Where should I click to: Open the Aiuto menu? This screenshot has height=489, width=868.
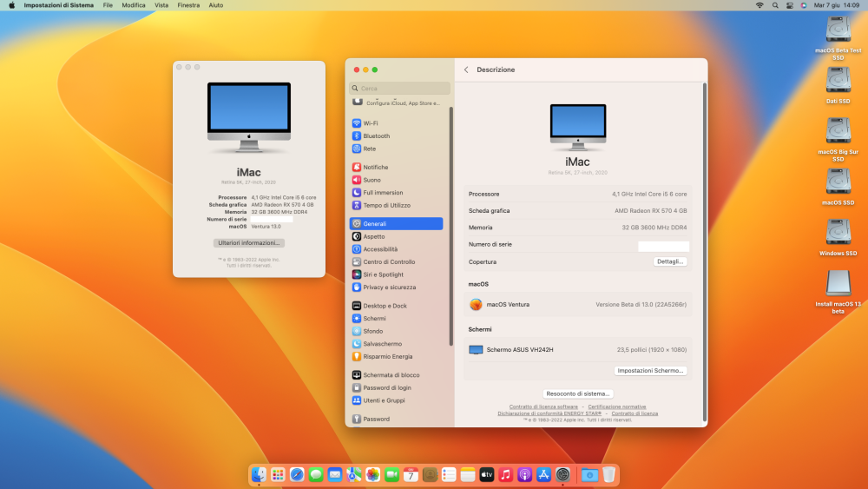(x=216, y=5)
